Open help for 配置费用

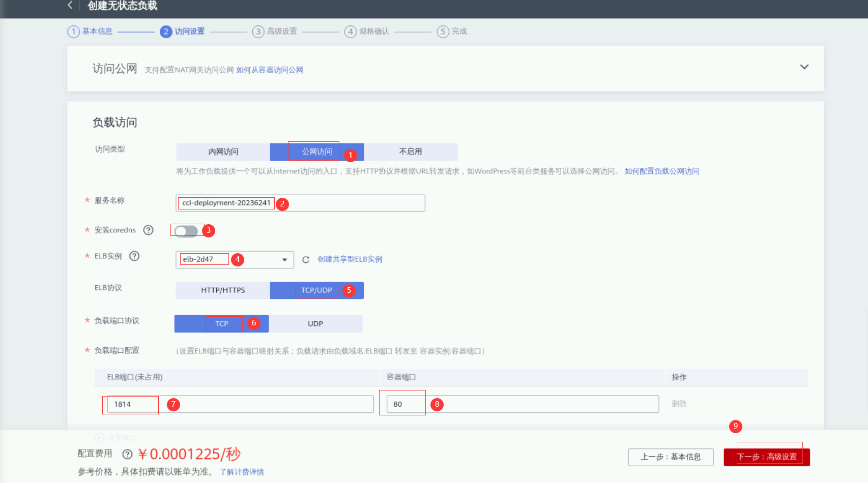click(x=127, y=454)
